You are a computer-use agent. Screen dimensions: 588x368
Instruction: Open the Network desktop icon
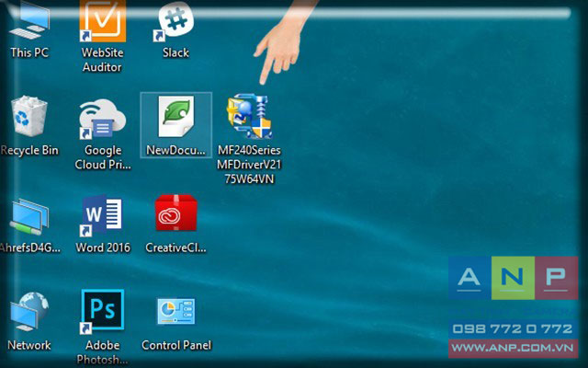pyautogui.click(x=29, y=312)
